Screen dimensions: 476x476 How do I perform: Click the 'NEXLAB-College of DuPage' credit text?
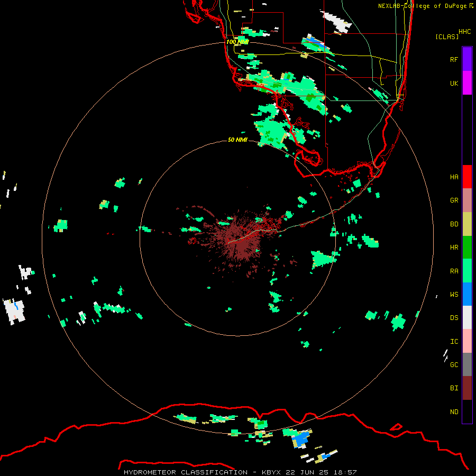(x=422, y=6)
